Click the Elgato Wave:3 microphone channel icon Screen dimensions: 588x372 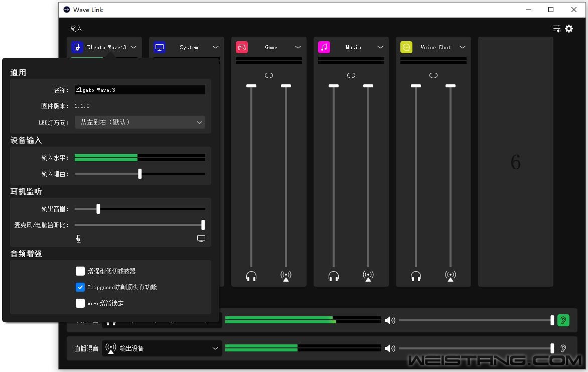[x=77, y=47]
